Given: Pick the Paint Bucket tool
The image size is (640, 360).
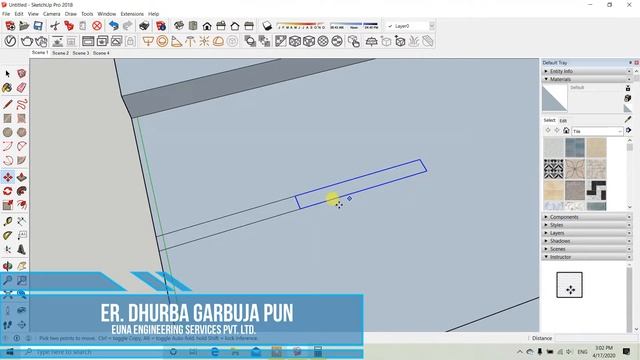Looking at the screenshot, I should click(x=7, y=88).
